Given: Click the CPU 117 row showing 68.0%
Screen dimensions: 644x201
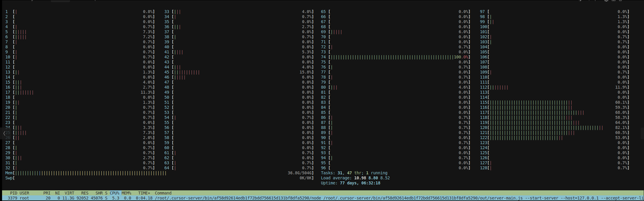Looking at the screenshot, I should [554, 112].
